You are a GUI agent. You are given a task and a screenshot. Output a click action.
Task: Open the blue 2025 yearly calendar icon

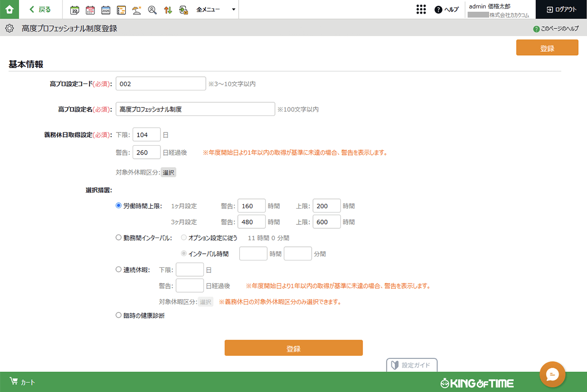pyautogui.click(x=106, y=10)
